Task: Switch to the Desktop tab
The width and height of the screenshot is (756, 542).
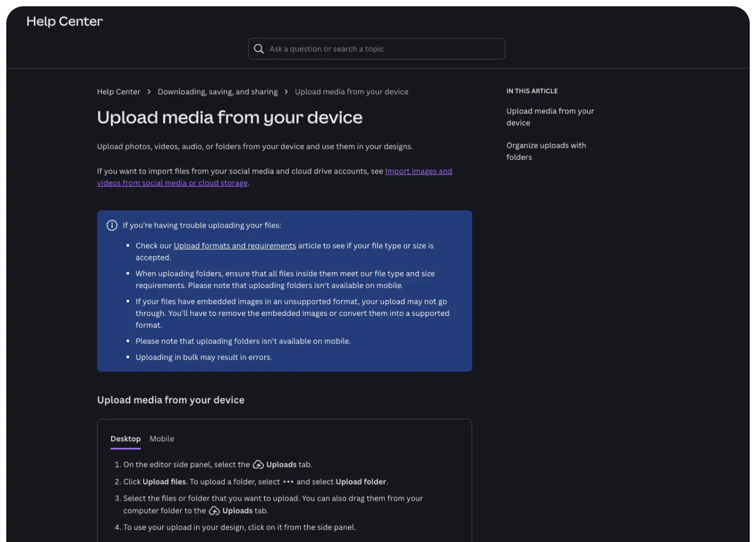Action: point(125,439)
